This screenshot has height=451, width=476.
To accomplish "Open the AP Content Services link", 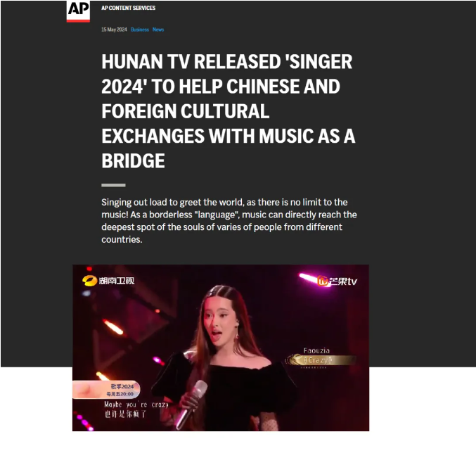I will pyautogui.click(x=128, y=8).
